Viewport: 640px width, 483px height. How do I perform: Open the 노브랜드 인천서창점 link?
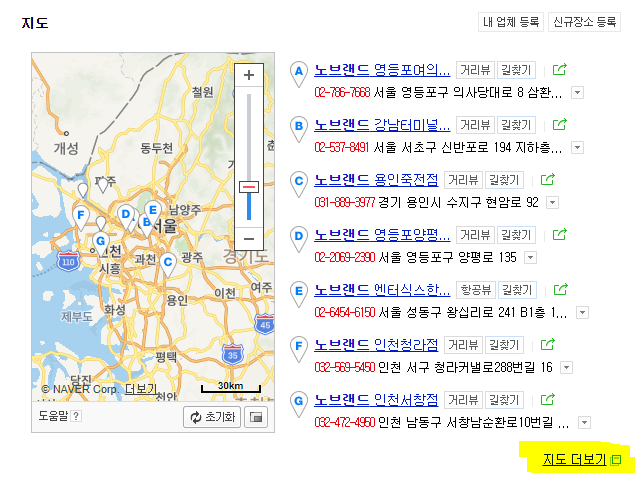(x=376, y=400)
